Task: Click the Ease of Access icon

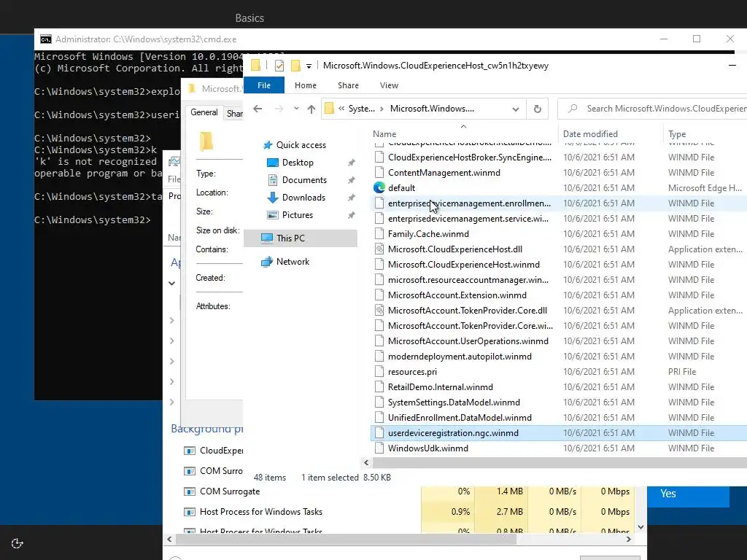Action: point(18,542)
